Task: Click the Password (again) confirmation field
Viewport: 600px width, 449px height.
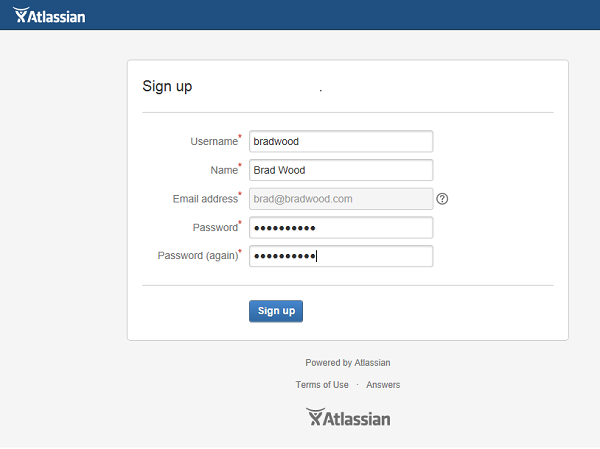Action: (340, 256)
